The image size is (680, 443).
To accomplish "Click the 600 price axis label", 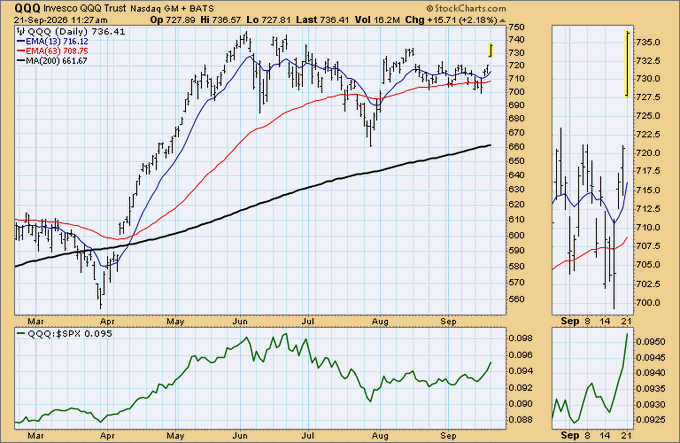I will pos(517,235).
